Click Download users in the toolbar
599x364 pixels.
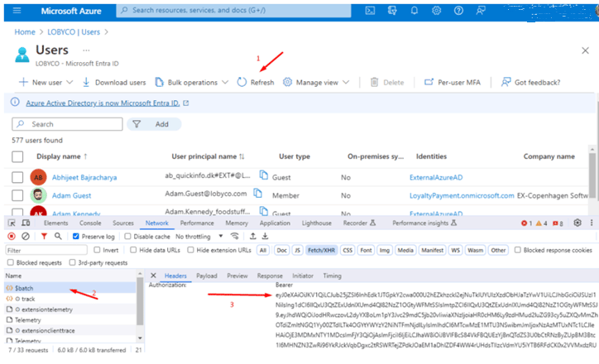point(114,82)
